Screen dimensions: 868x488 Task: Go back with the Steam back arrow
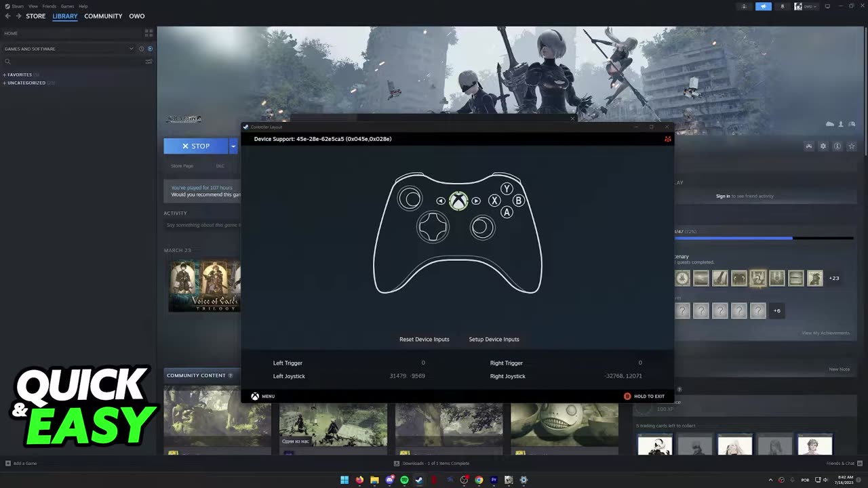coord(7,16)
